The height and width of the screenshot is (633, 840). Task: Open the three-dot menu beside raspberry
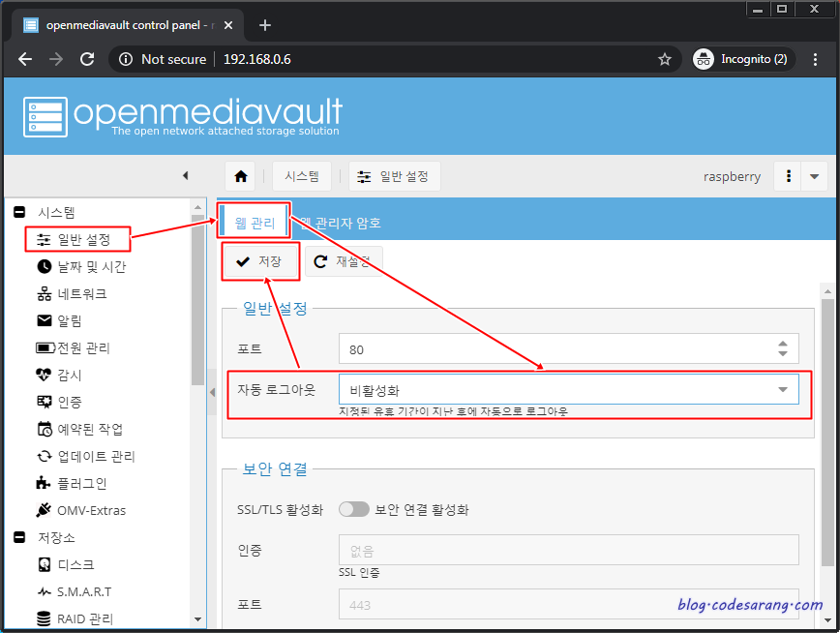788,176
